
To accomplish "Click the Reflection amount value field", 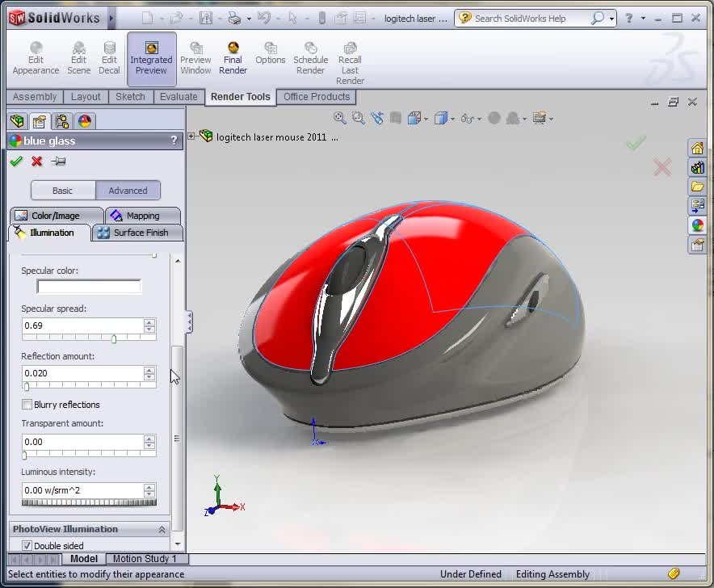I will pos(82,373).
